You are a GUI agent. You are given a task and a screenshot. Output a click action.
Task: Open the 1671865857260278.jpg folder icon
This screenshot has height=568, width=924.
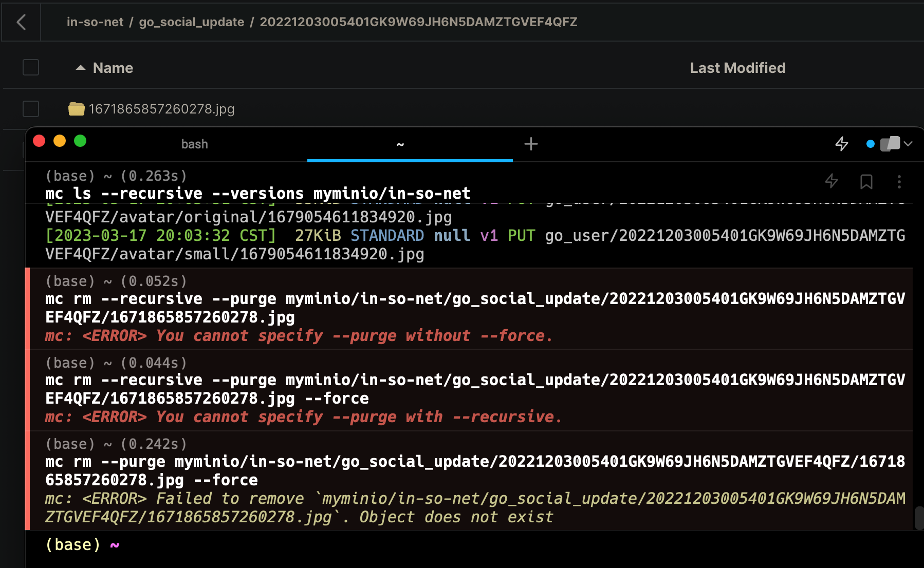(76, 109)
